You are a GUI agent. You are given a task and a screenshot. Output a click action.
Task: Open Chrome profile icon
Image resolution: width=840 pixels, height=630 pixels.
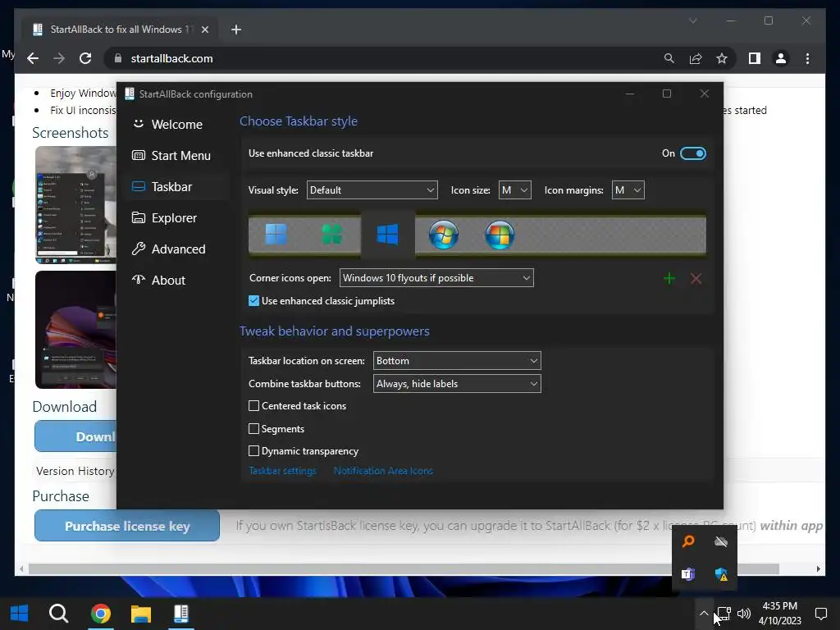[x=781, y=58]
